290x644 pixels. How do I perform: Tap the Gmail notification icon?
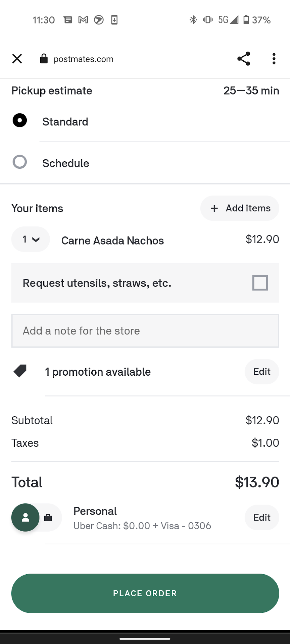click(83, 20)
